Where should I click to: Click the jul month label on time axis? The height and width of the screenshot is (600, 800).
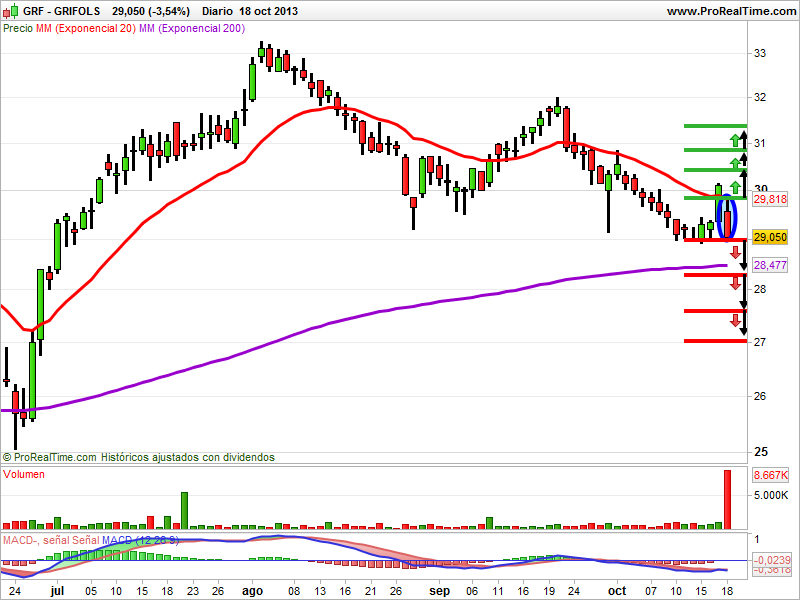tap(57, 590)
